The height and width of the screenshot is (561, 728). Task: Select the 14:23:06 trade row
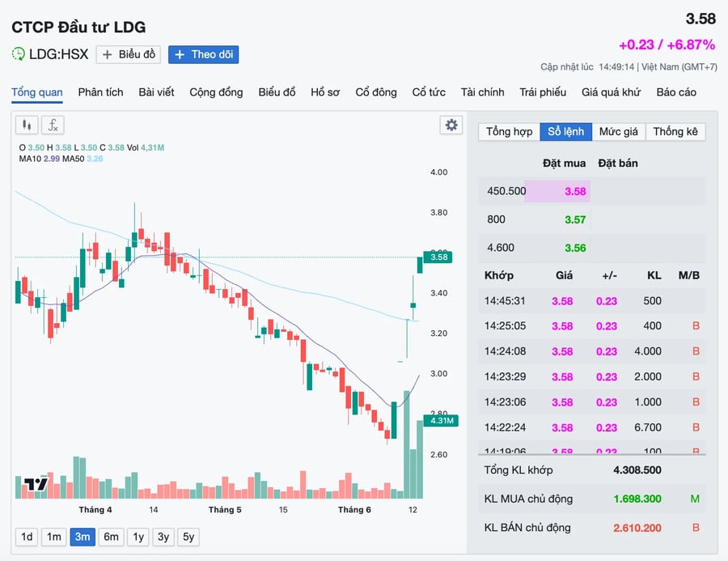click(x=592, y=402)
